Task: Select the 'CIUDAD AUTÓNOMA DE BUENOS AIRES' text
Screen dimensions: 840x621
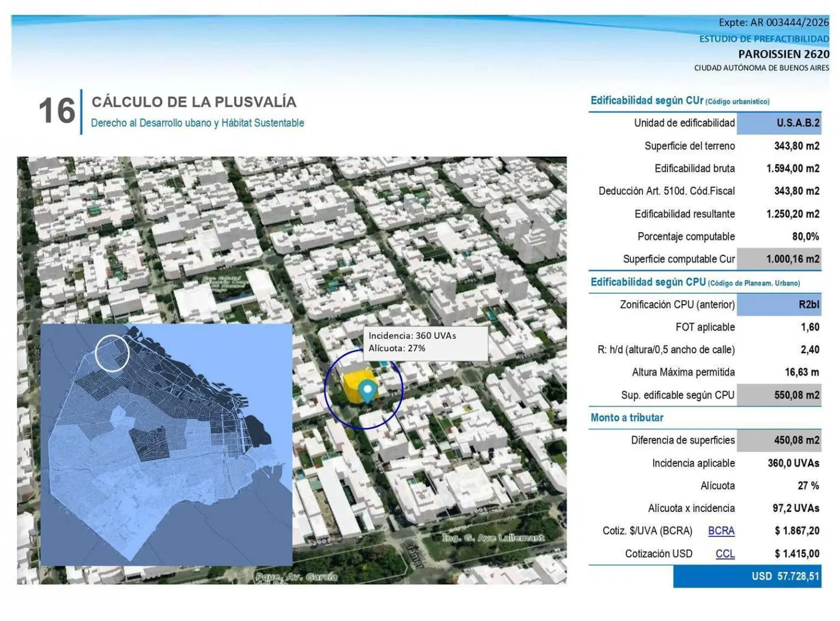Action: point(761,68)
